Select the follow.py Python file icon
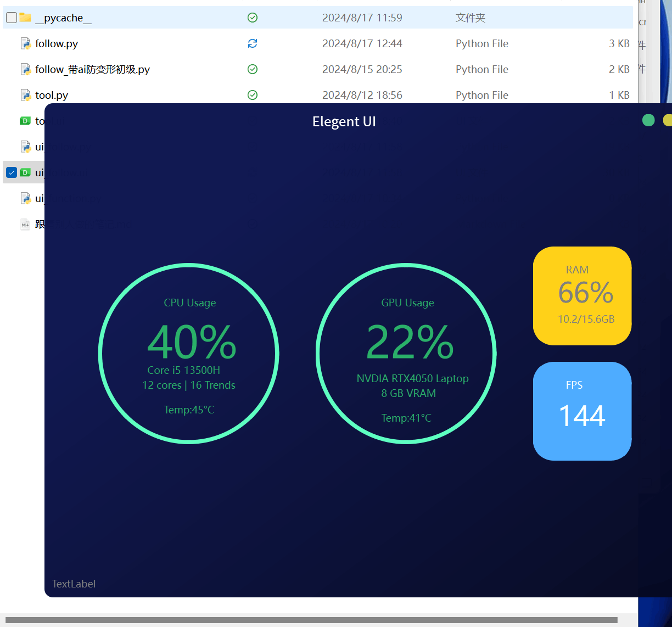 pyautogui.click(x=25, y=43)
